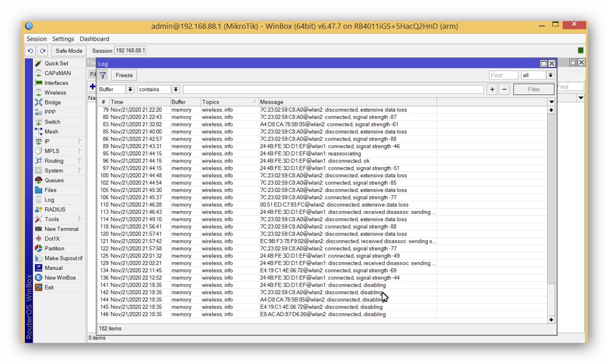Remove filter row with minus button

click(x=504, y=89)
